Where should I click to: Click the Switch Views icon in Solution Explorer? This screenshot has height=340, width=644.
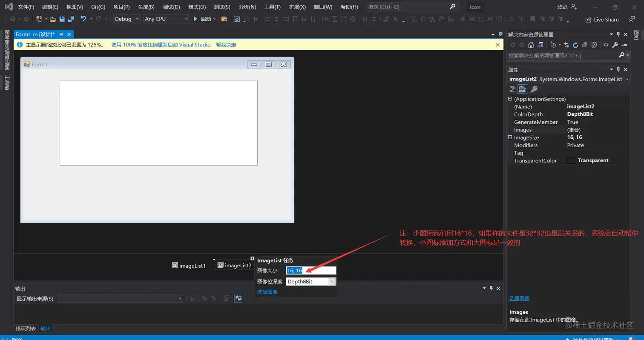click(540, 45)
